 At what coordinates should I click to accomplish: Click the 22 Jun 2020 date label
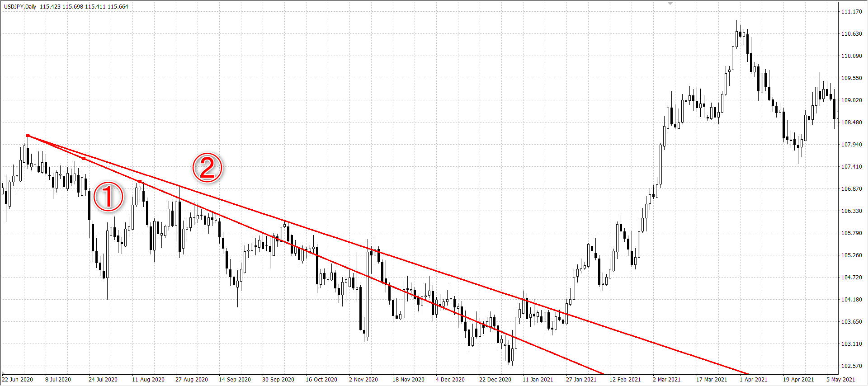point(18,380)
